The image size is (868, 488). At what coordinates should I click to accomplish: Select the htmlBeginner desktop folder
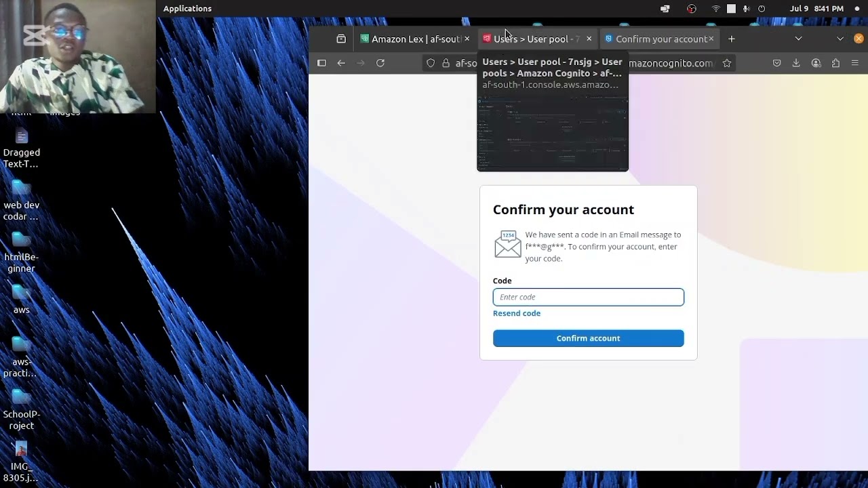click(x=21, y=253)
